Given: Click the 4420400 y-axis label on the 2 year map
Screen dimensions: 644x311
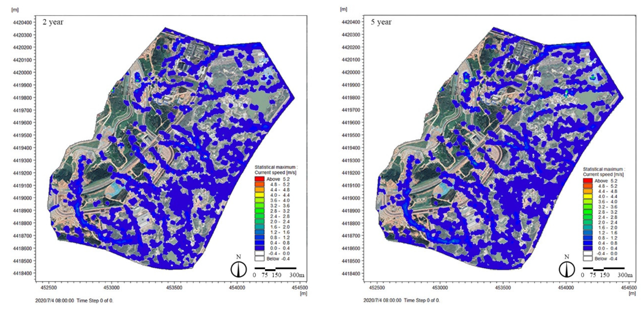Looking at the screenshot, I should point(22,22).
